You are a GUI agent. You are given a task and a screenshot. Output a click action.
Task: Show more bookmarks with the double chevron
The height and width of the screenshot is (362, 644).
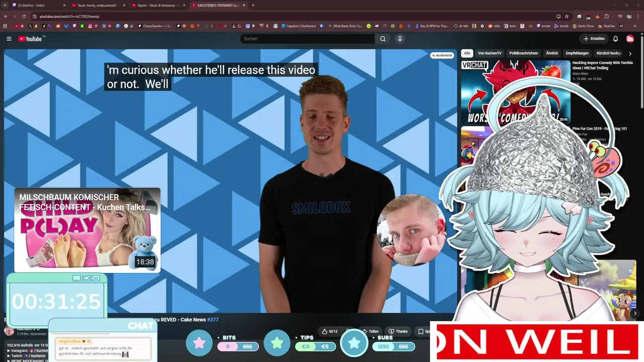(x=635, y=26)
